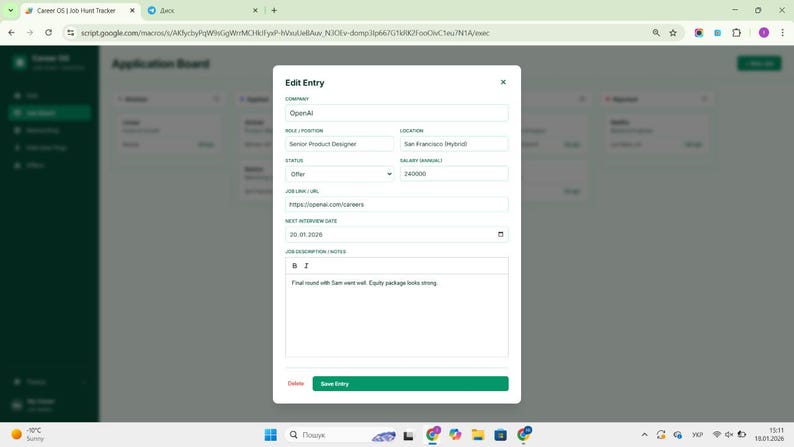This screenshot has width=794, height=447.
Task: Open the clock and date panel
Action: pos(769,434)
